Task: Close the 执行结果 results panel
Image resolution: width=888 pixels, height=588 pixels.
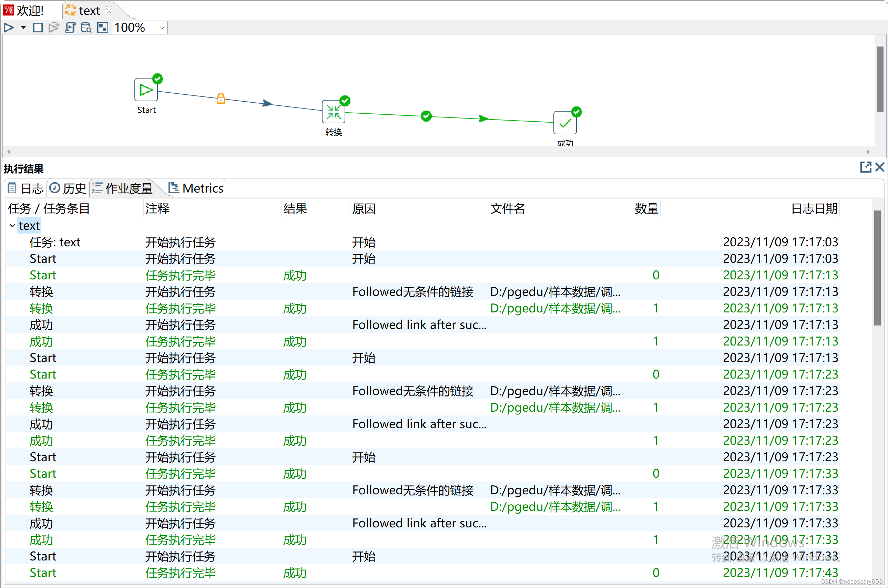Action: tap(880, 167)
